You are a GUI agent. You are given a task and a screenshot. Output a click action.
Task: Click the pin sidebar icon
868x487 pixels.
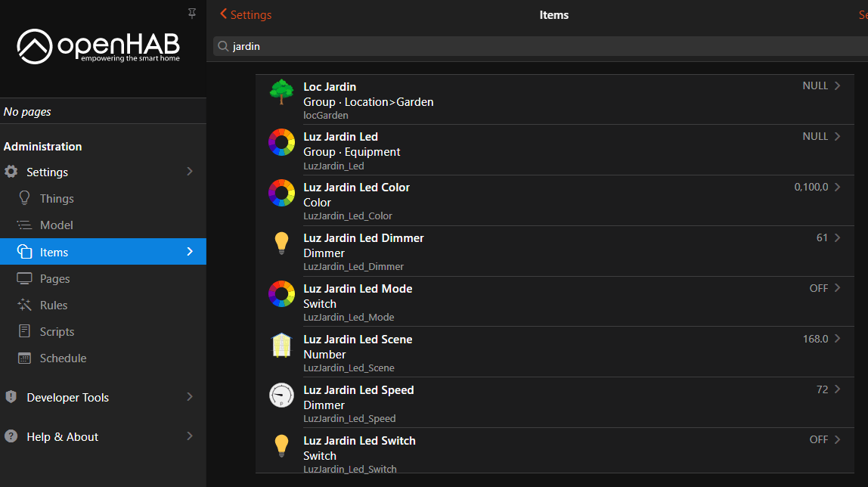pos(192,14)
